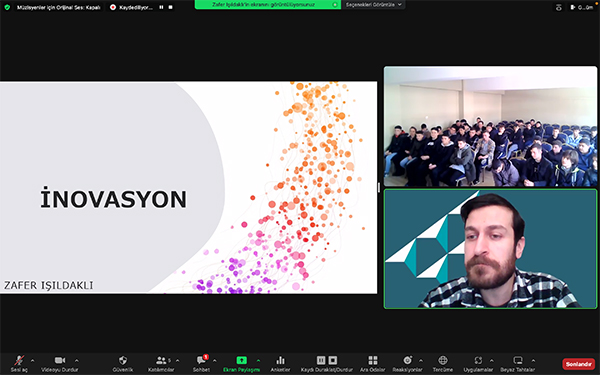
Task: Stop camera via Videoyu Durdur
Action: [x=60, y=364]
